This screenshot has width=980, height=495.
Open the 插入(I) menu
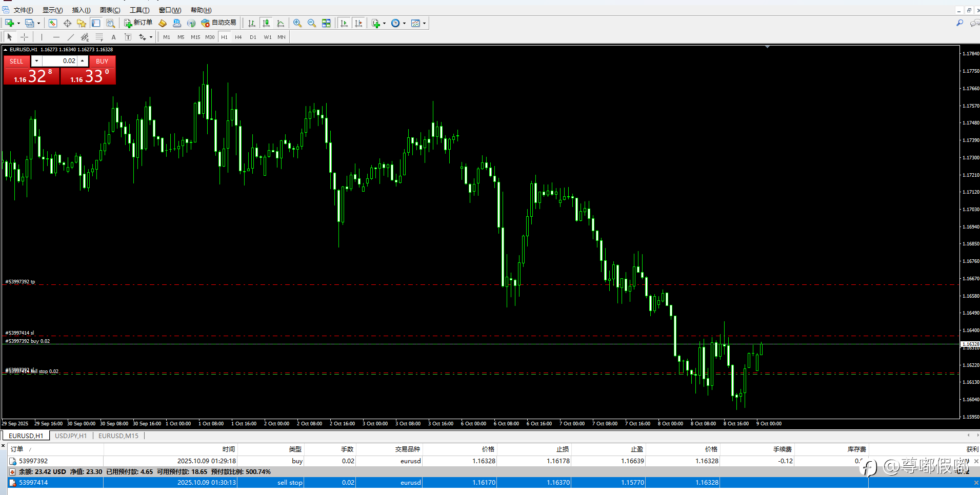[81, 10]
